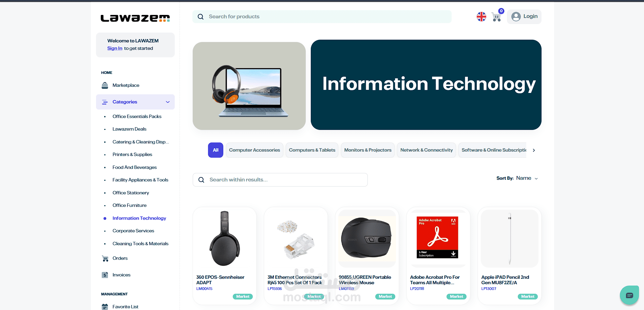Screen dimensions: 644x310
Task: Click the Lawazem logo
Action: click(x=135, y=18)
